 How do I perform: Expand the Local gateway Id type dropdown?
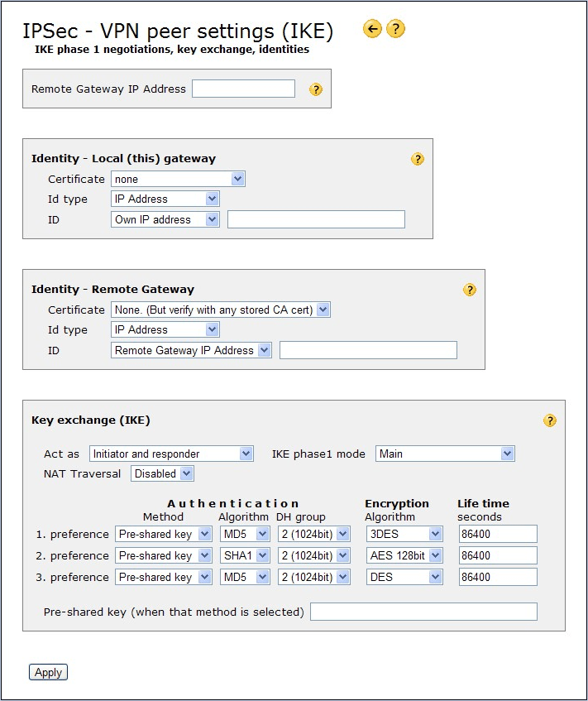point(165,199)
